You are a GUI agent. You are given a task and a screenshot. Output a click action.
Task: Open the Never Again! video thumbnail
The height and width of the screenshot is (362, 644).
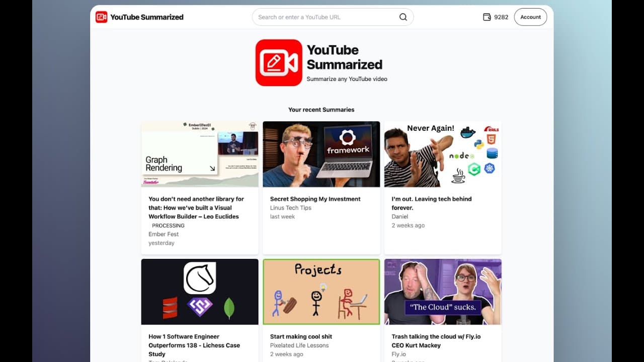[443, 154]
